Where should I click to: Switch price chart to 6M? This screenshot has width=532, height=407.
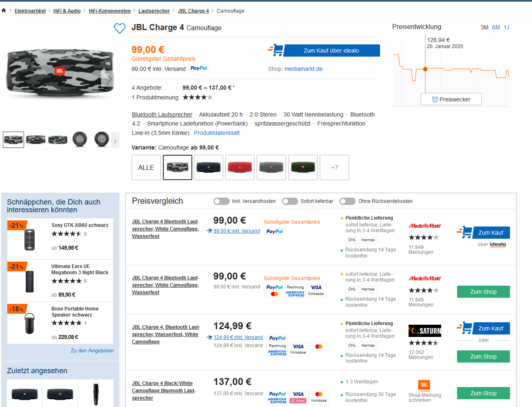tap(496, 27)
